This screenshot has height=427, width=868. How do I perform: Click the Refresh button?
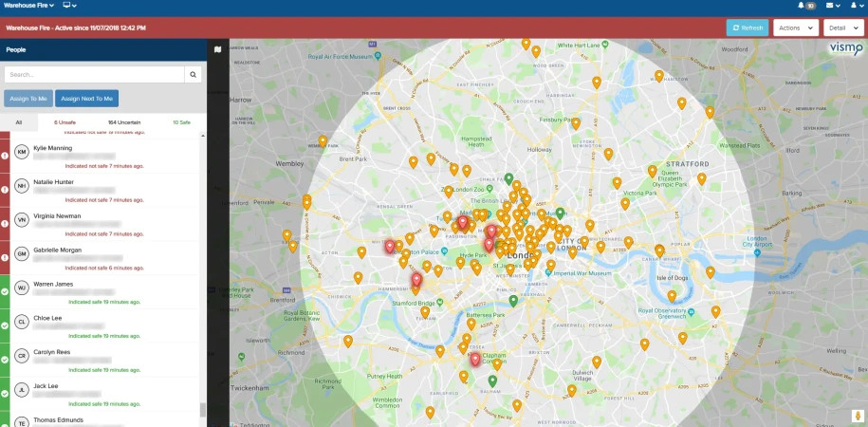click(x=748, y=28)
